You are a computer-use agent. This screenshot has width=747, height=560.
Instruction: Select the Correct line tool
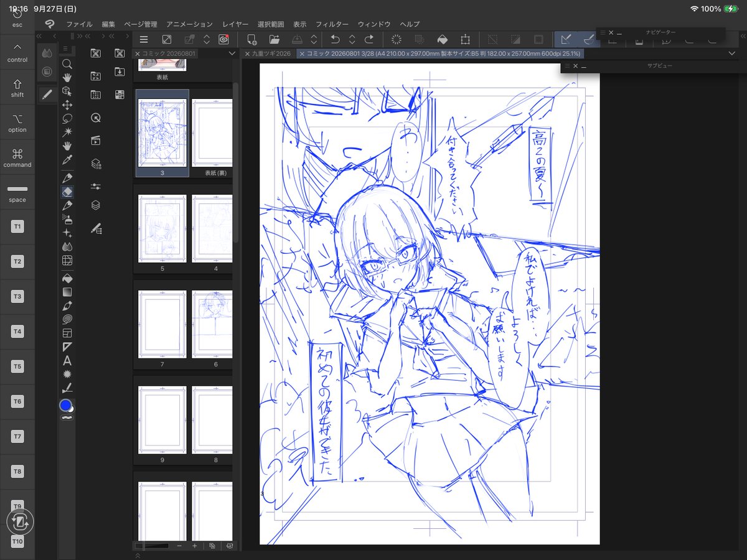click(67, 388)
